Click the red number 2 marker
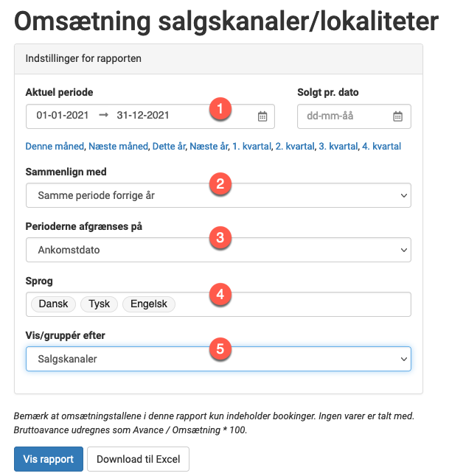Viewport: 449px width, 476px height. click(220, 183)
